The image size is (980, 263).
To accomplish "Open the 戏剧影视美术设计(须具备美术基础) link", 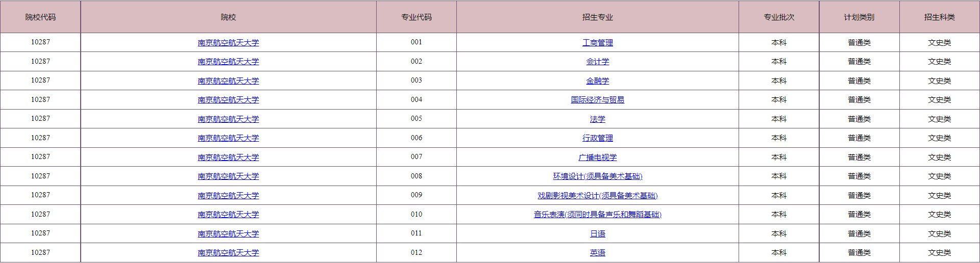I will (x=598, y=195).
